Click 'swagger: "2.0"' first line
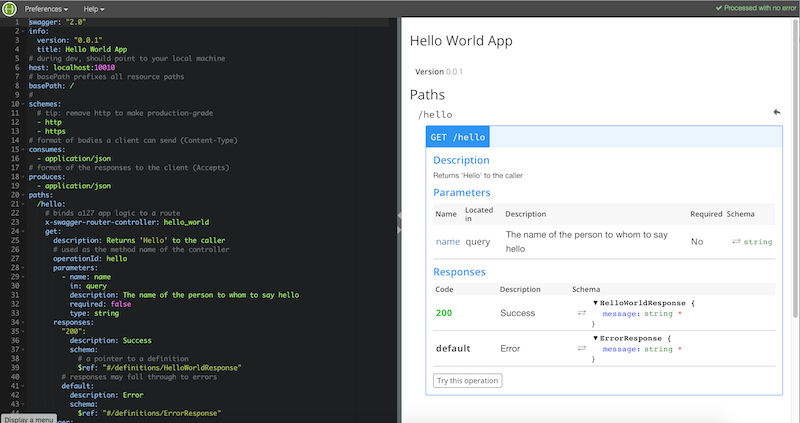The height and width of the screenshot is (423, 800). pos(58,22)
